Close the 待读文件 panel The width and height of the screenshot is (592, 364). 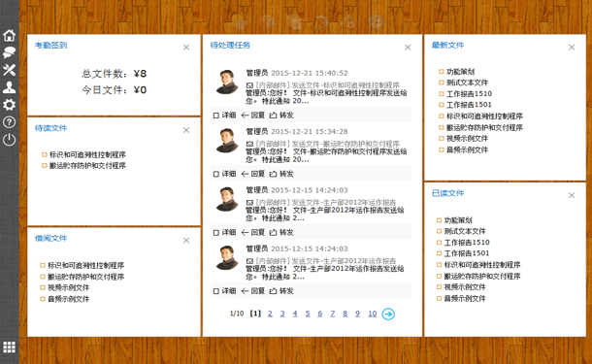pos(186,130)
